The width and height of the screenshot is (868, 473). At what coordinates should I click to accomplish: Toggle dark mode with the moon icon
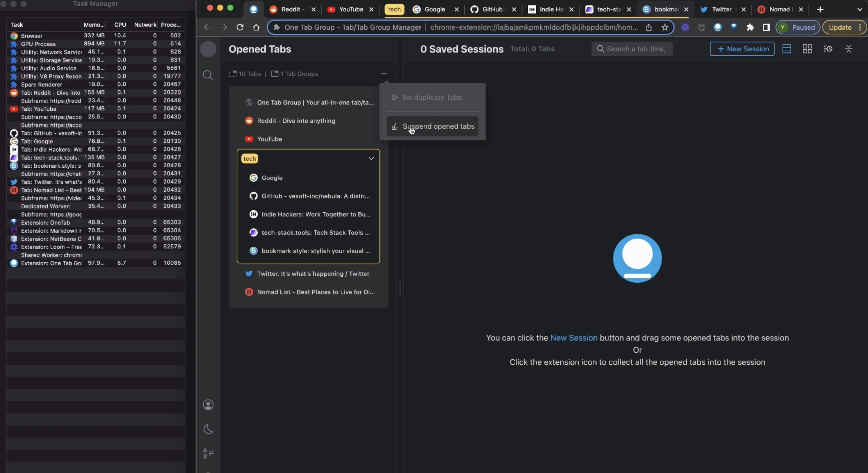pyautogui.click(x=208, y=429)
